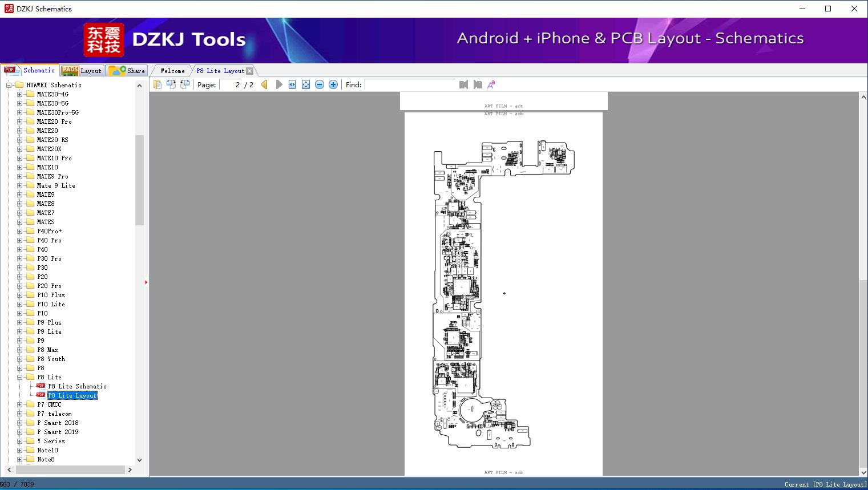Open the Share tab
This screenshot has height=490, width=868.
127,70
